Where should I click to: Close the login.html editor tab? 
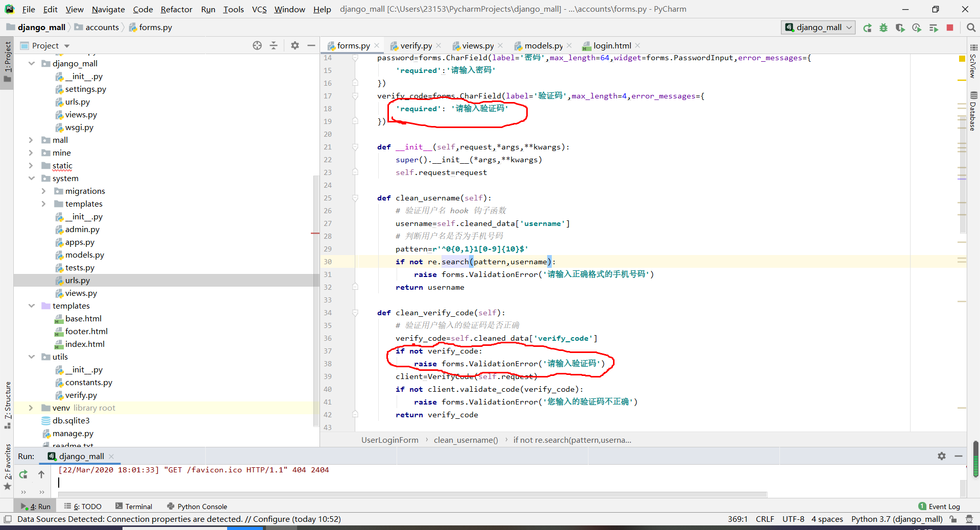638,45
